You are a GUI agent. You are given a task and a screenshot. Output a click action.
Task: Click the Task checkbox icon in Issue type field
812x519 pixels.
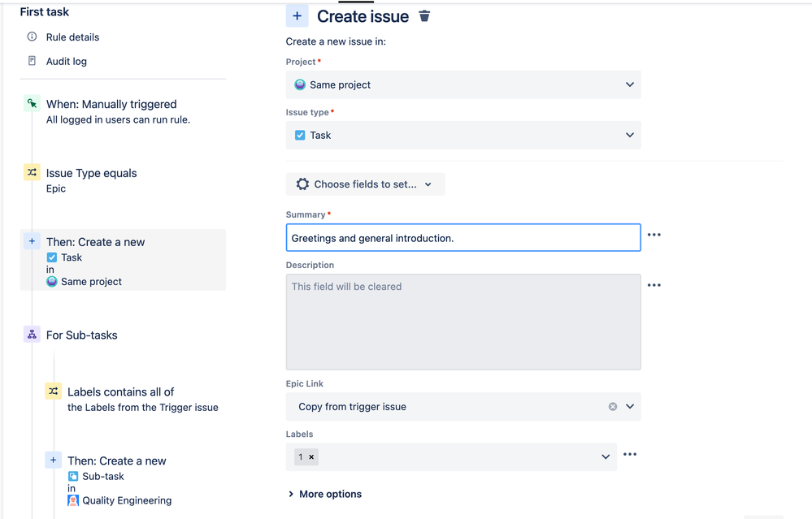tap(300, 135)
